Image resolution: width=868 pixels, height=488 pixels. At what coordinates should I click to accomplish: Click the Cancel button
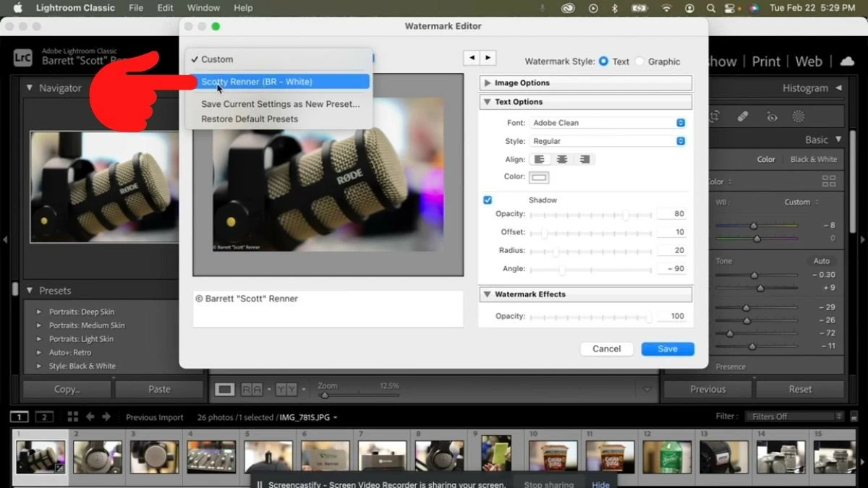(x=607, y=348)
